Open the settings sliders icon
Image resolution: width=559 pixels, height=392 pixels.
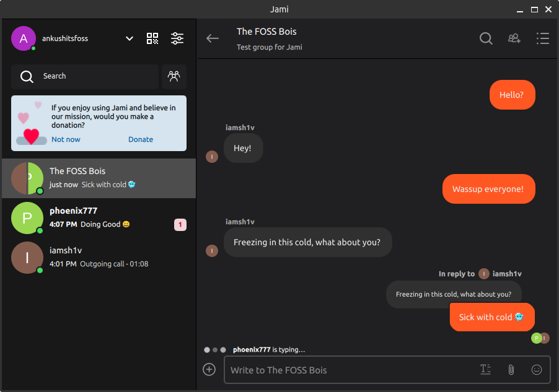pos(177,38)
